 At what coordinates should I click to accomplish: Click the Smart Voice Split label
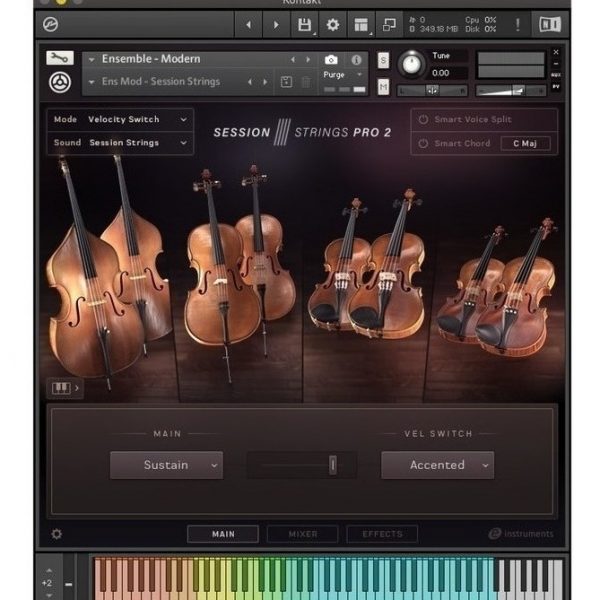[x=473, y=119]
